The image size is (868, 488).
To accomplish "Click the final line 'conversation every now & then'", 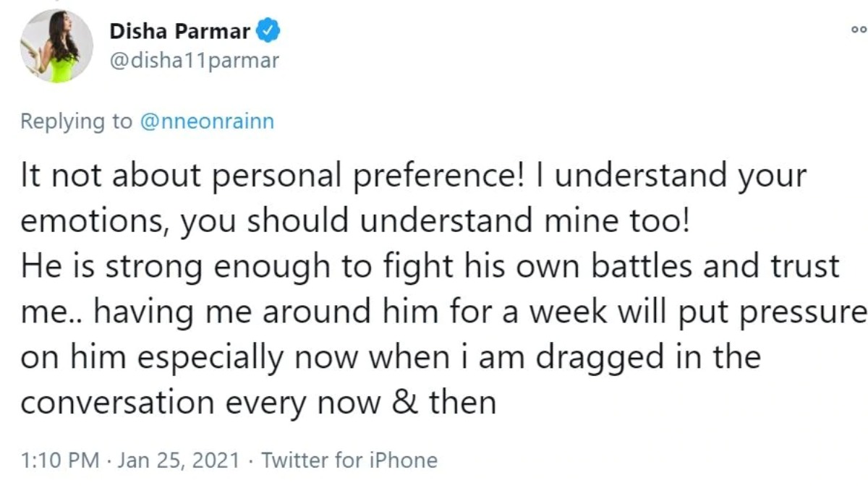I will click(258, 402).
